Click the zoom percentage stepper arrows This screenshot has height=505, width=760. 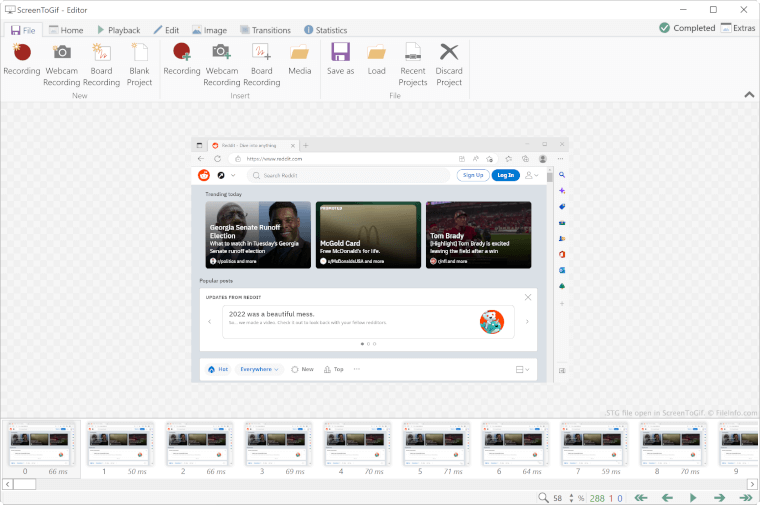(569, 497)
